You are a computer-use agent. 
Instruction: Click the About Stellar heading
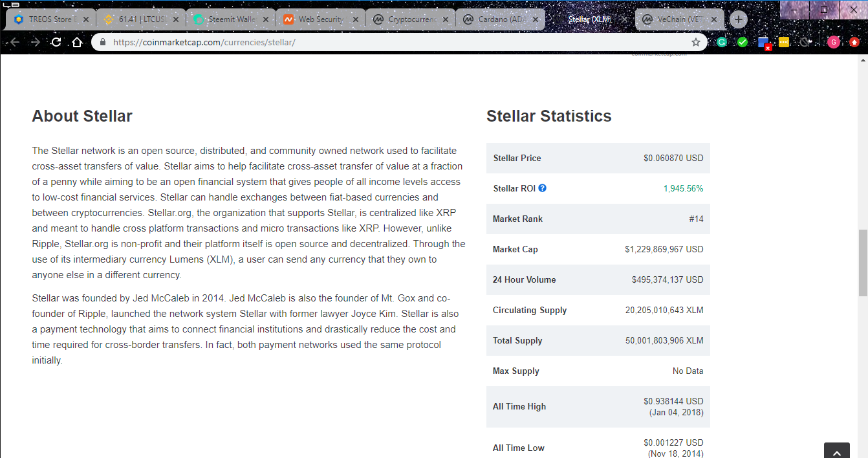tap(82, 116)
